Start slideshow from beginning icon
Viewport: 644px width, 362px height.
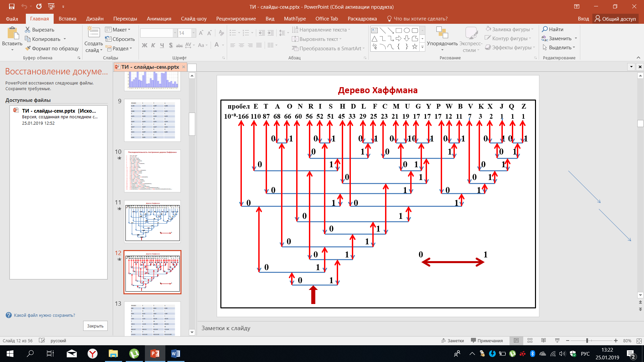pyautogui.click(x=51, y=6)
